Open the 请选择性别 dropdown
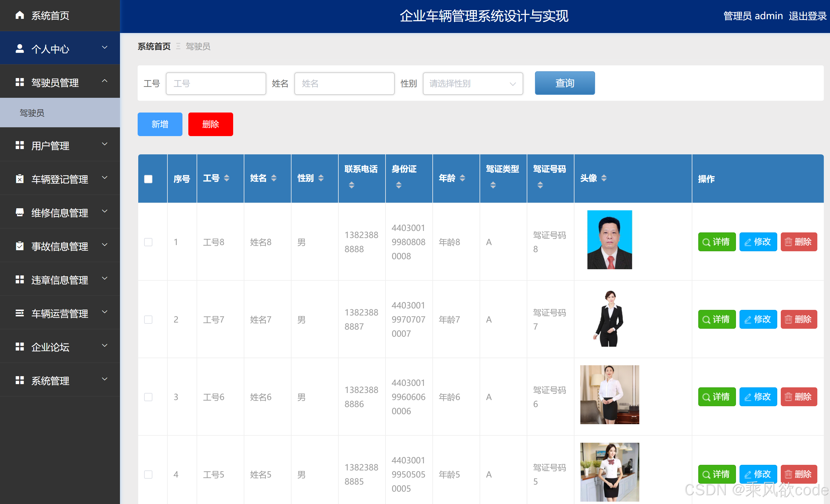830x504 pixels. pyautogui.click(x=472, y=83)
